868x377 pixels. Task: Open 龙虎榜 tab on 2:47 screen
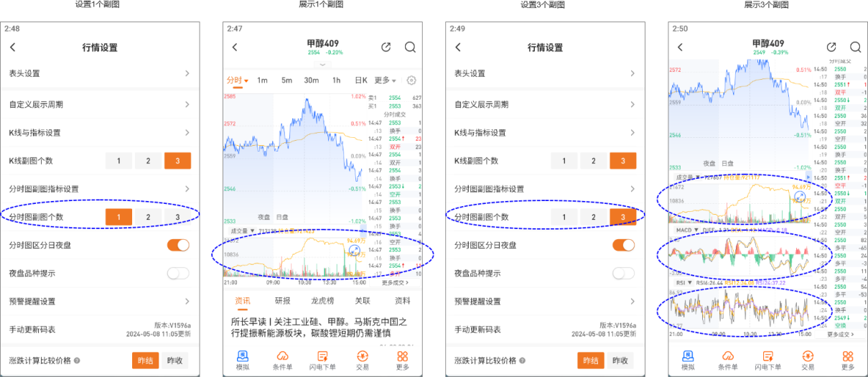322,301
